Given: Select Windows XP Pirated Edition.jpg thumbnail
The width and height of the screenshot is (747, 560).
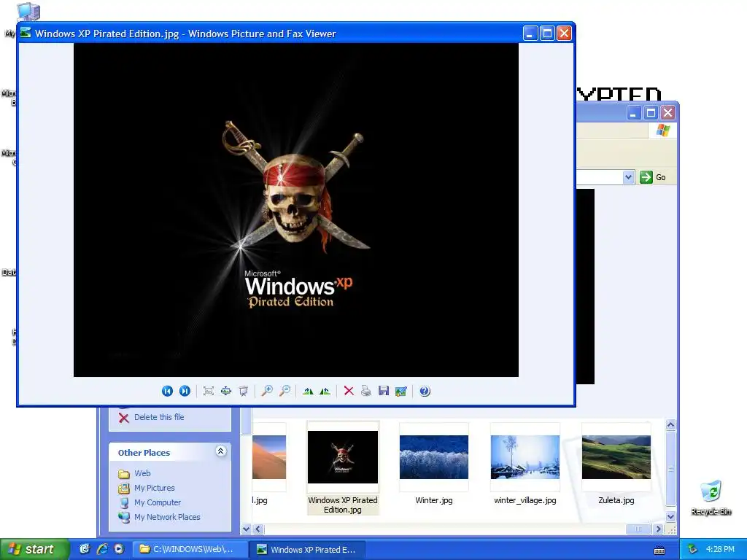Looking at the screenshot, I should (x=343, y=457).
